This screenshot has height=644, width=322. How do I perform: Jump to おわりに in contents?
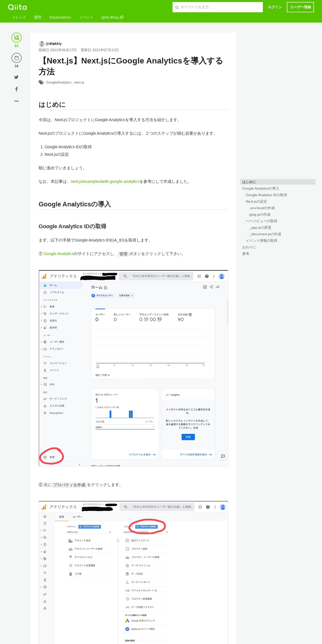[x=249, y=247]
